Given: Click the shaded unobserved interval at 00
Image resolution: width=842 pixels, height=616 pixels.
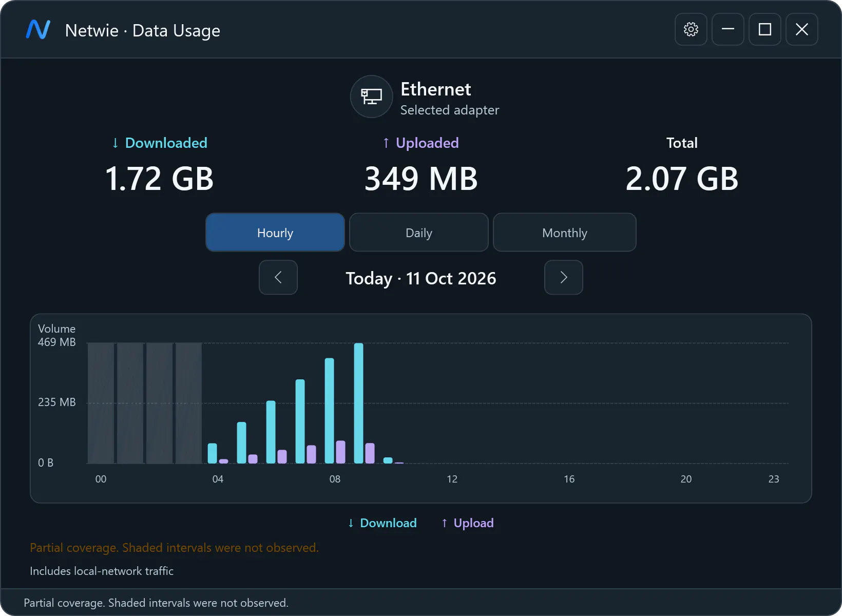Looking at the screenshot, I should tap(101, 403).
